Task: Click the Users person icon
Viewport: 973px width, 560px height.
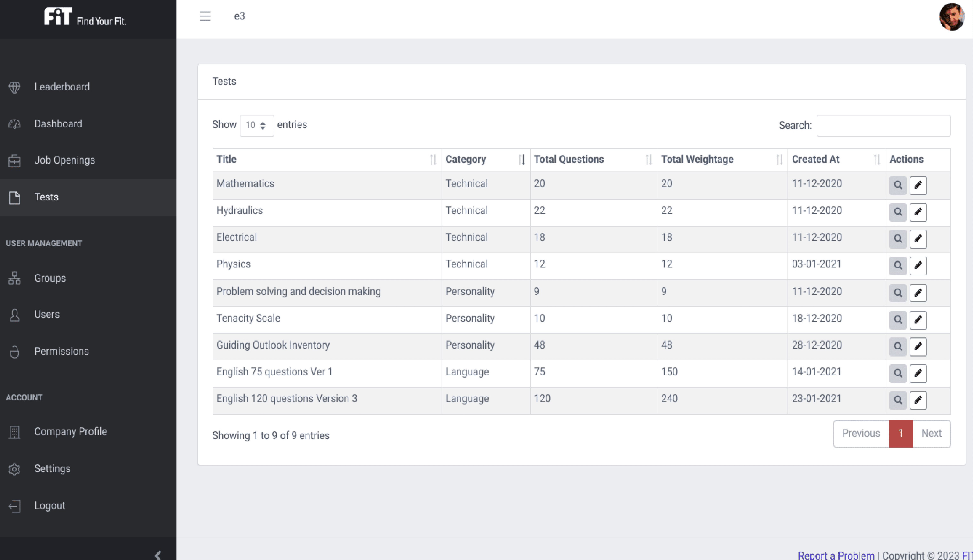Action: click(x=15, y=315)
